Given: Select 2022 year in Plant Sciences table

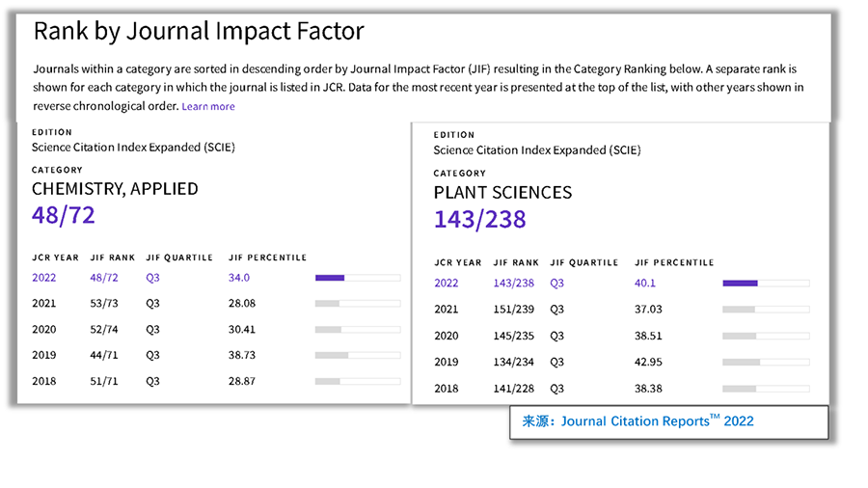Looking at the screenshot, I should (447, 284).
